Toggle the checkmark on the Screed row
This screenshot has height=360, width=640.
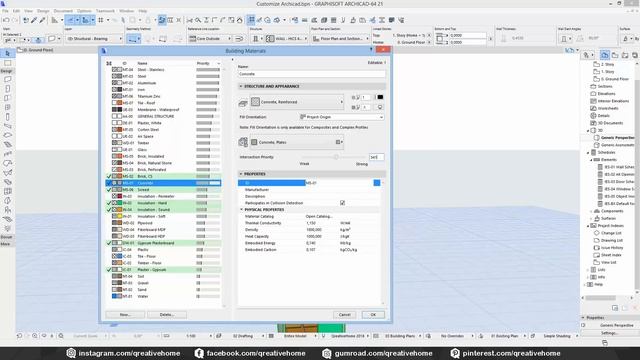pos(109,190)
